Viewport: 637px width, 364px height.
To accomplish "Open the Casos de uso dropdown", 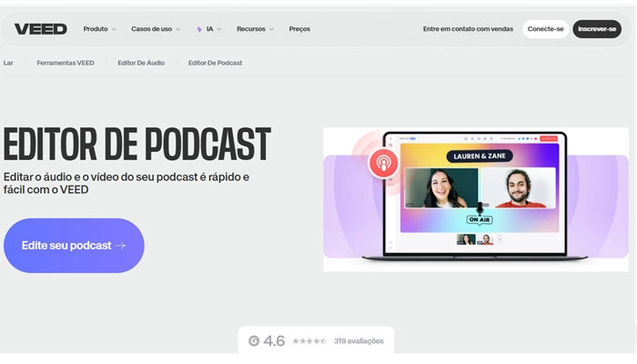I will [156, 29].
